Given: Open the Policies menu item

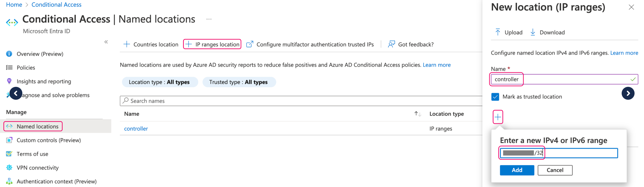Looking at the screenshot, I should (x=26, y=67).
